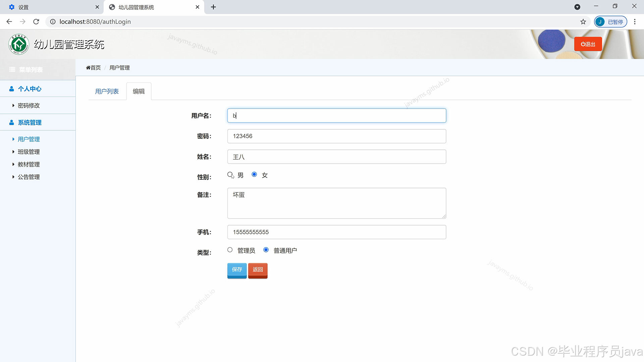Select the 女 gender radio button
The width and height of the screenshot is (644, 362).
pyautogui.click(x=254, y=175)
